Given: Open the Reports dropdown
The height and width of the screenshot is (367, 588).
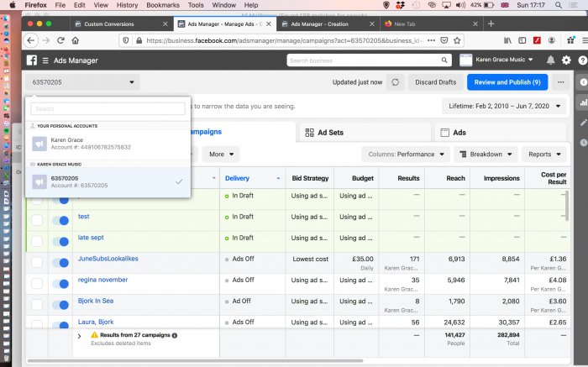Looking at the screenshot, I should tap(545, 154).
